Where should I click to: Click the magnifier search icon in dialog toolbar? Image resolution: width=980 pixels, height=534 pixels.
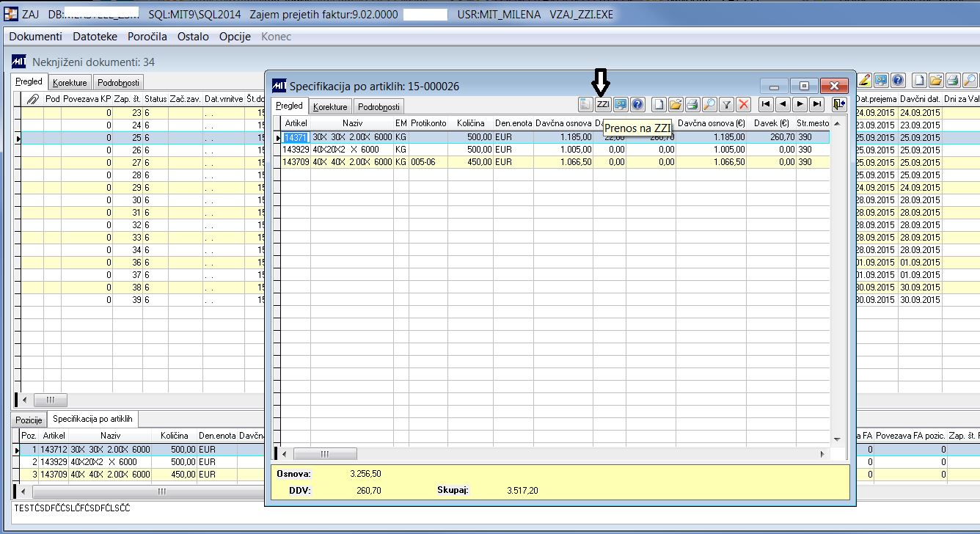[709, 105]
